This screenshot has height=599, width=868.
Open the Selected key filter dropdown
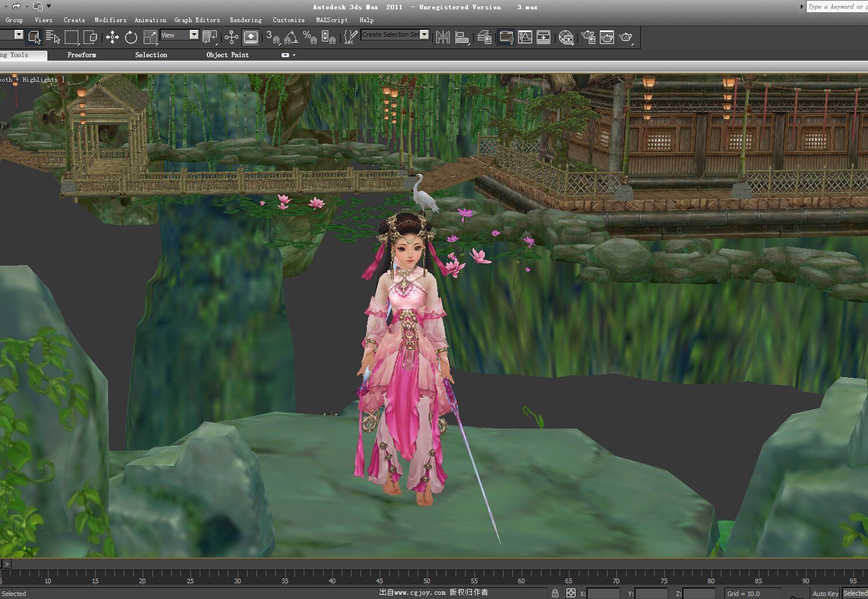pos(855,593)
